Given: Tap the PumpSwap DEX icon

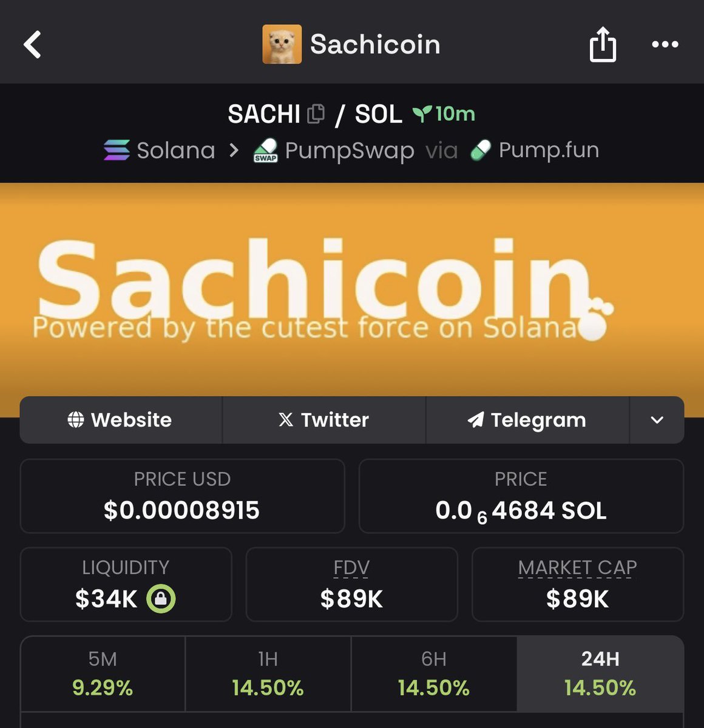Looking at the screenshot, I should click(266, 150).
